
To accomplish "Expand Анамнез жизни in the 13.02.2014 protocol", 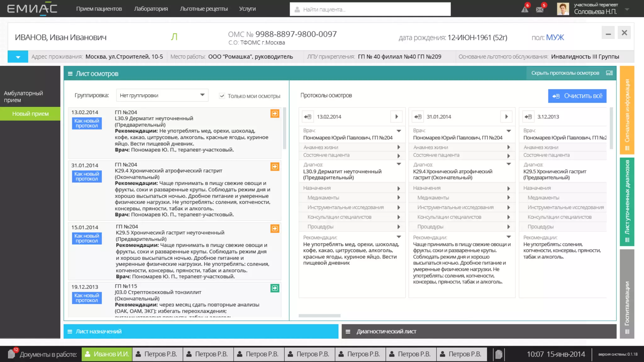I will pos(398,147).
